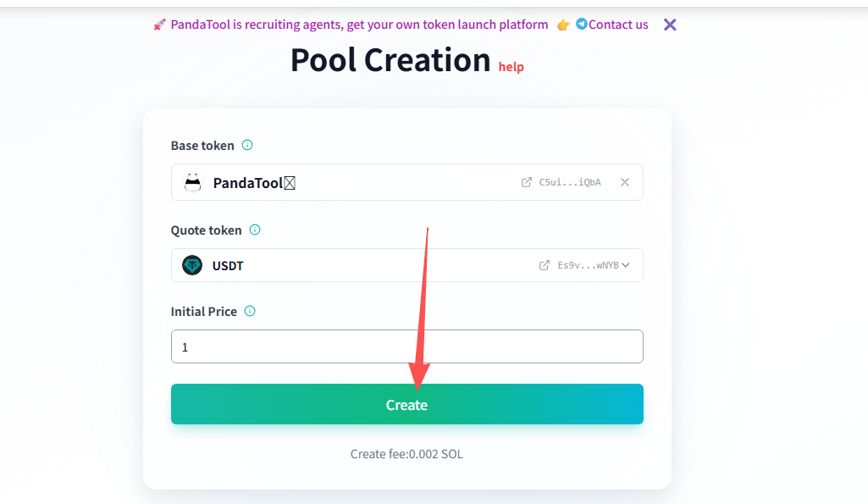The image size is (868, 504).
Task: Open base token external link icon
Action: [x=527, y=182]
